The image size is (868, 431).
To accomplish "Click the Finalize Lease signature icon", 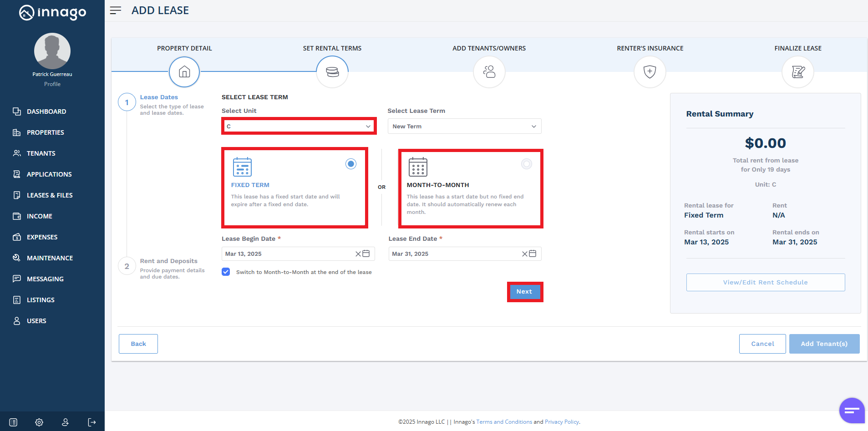I will [x=797, y=72].
